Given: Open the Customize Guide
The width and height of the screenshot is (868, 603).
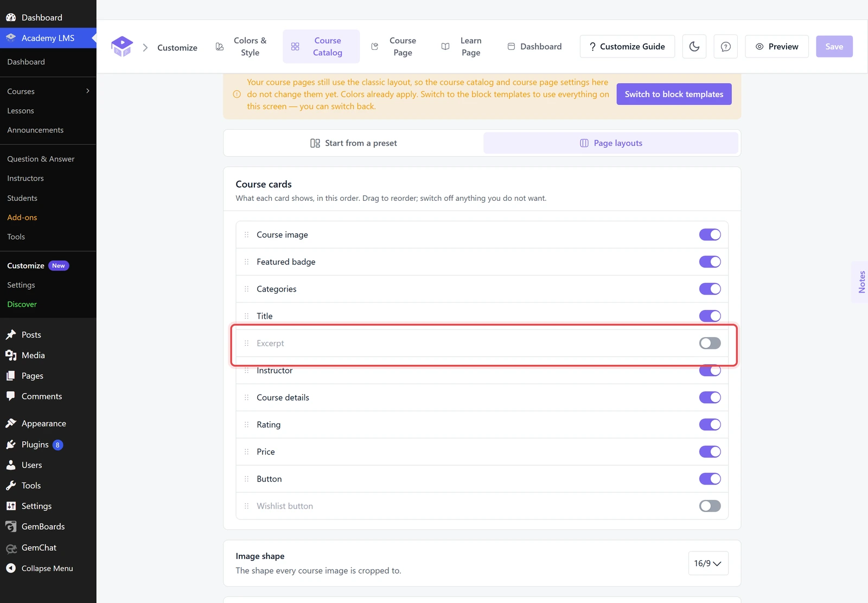Looking at the screenshot, I should pyautogui.click(x=627, y=47).
